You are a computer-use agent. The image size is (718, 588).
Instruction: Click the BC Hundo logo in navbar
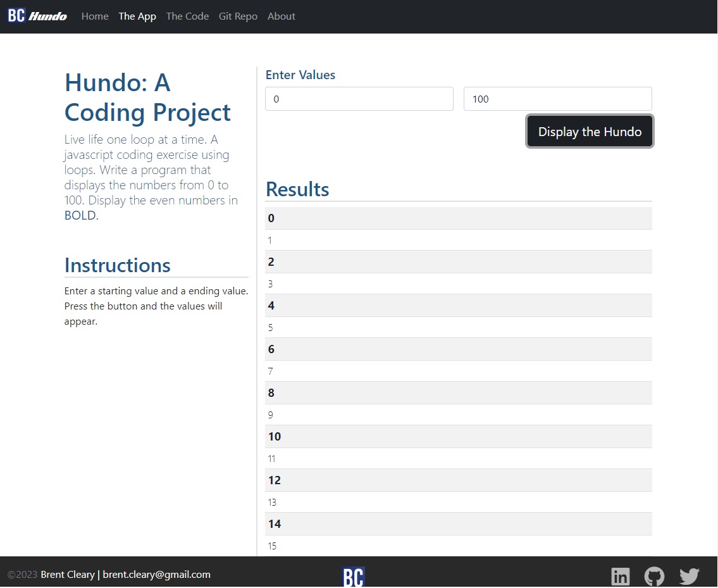pos(37,16)
